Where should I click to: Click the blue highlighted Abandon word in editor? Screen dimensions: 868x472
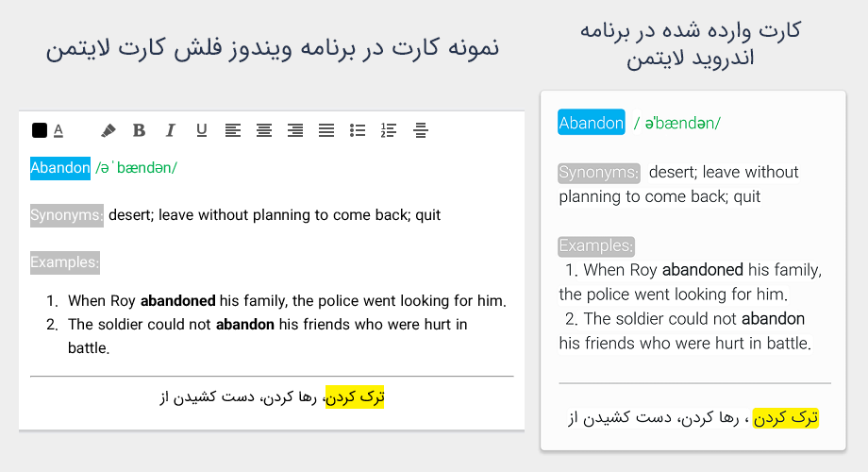point(60,168)
